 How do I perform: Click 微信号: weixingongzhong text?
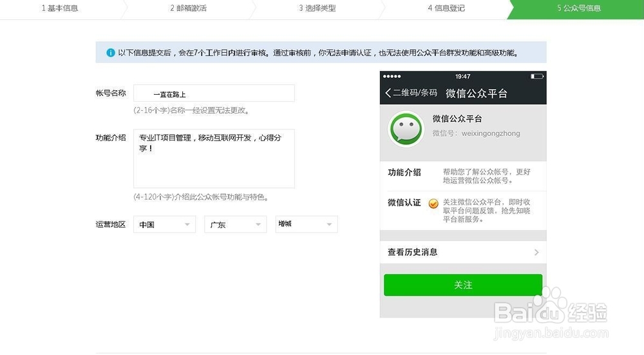point(476,133)
